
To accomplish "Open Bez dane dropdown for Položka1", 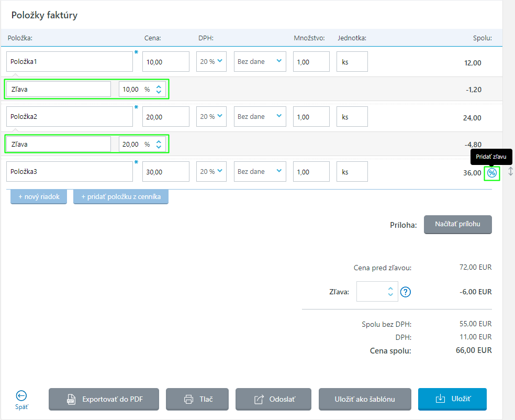I will tap(260, 61).
